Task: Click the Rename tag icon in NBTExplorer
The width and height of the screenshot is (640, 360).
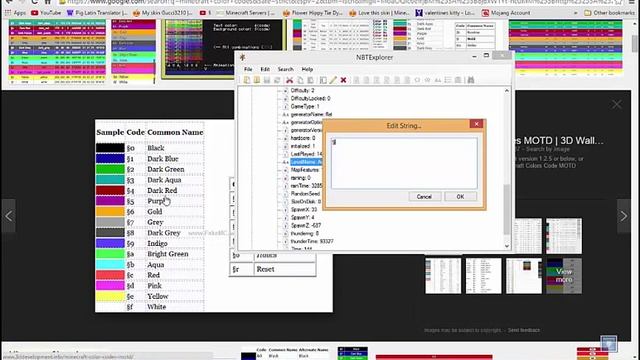Action: tap(323, 80)
